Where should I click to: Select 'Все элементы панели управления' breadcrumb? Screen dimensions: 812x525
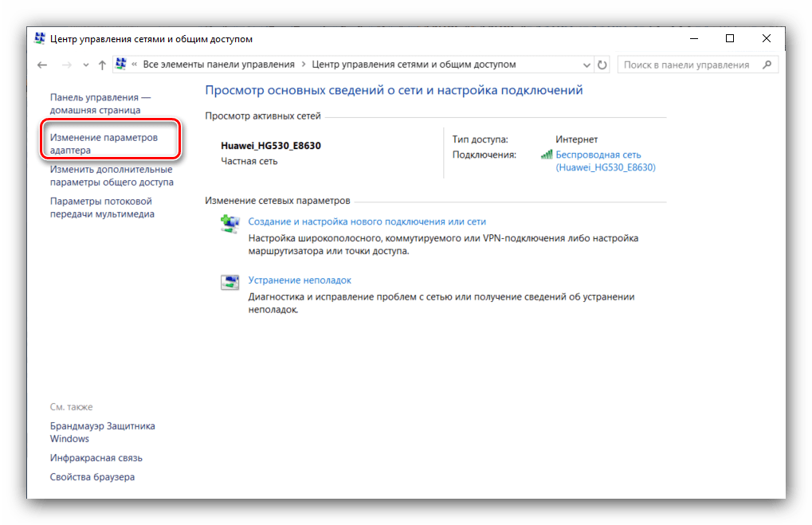tap(218, 65)
